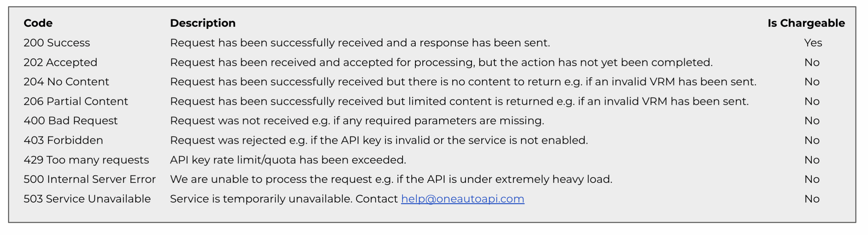Click the Yes chargeable value for 200
Viewport: 868px width, 235px height.
pos(813,43)
